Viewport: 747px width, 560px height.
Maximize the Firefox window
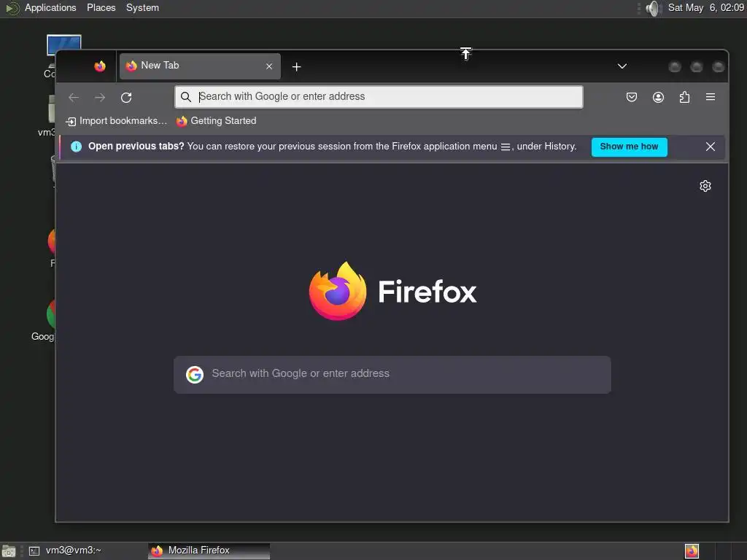(696, 66)
